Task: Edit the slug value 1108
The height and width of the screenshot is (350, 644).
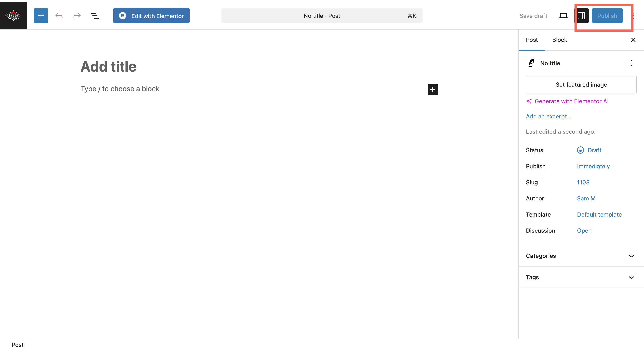Action: pyautogui.click(x=583, y=182)
